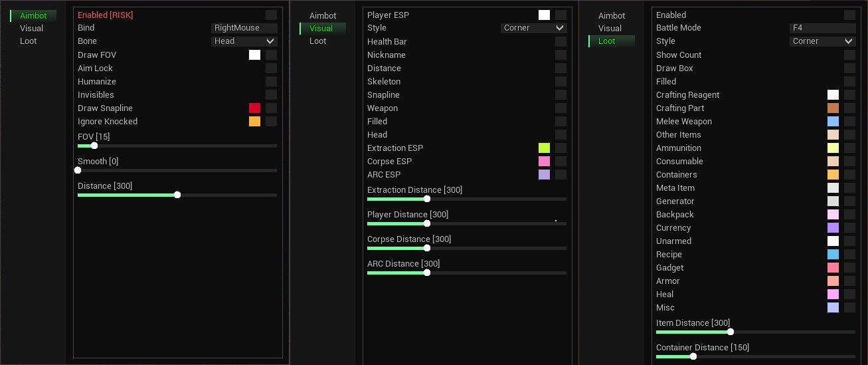The width and height of the screenshot is (868, 365).
Task: Click the pink Corpse ESP color swatch
Action: (x=544, y=161)
